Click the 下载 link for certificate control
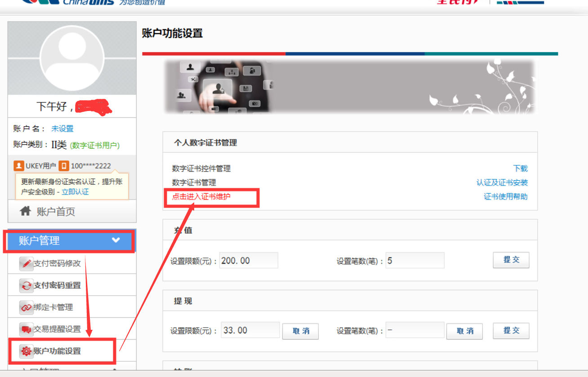This screenshot has width=588, height=377. [520, 169]
